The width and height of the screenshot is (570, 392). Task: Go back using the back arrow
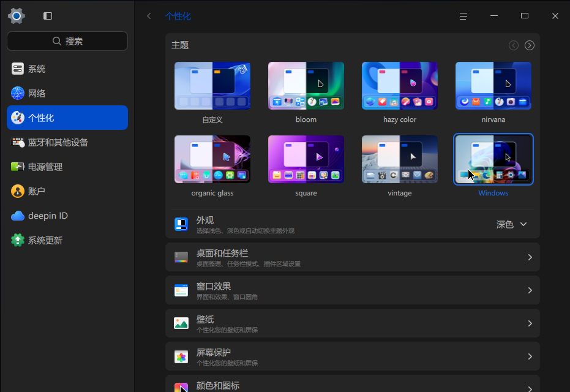[x=149, y=16]
